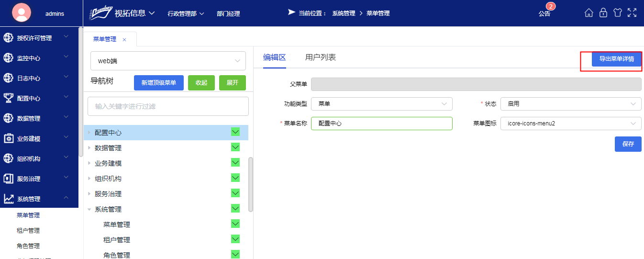
Task: Click the keyword filter input field
Action: coord(168,106)
